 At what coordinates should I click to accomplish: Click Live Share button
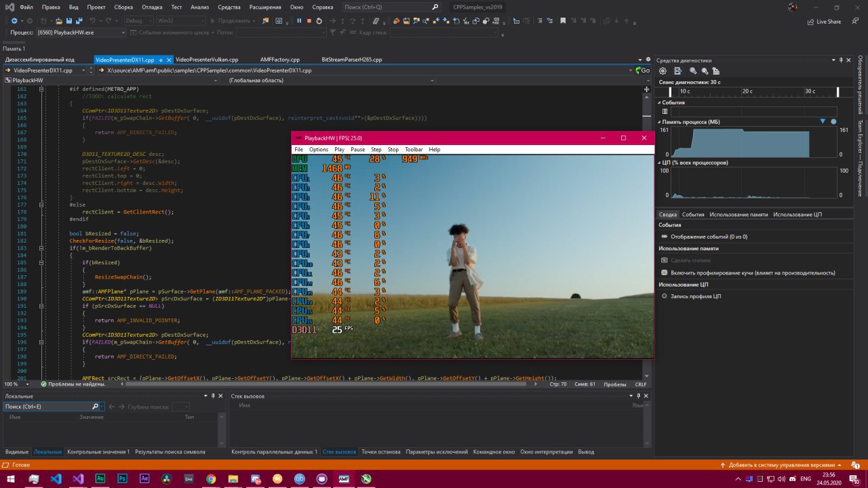[824, 22]
